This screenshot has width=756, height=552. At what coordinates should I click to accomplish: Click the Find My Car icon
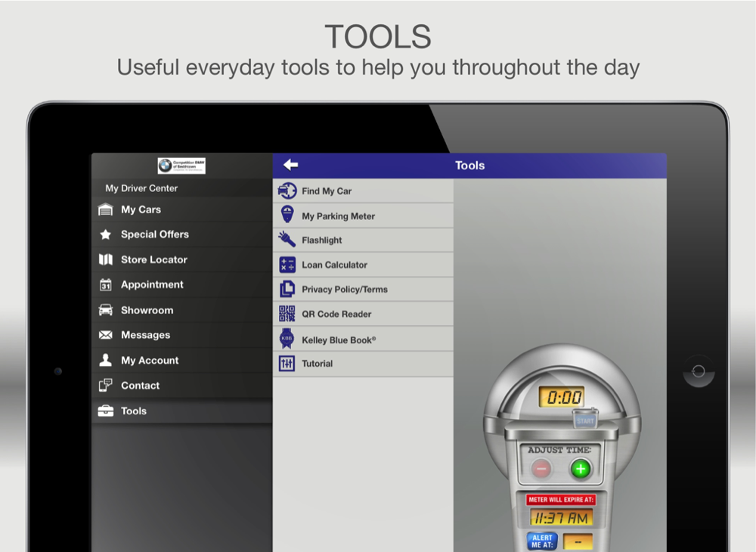[287, 191]
